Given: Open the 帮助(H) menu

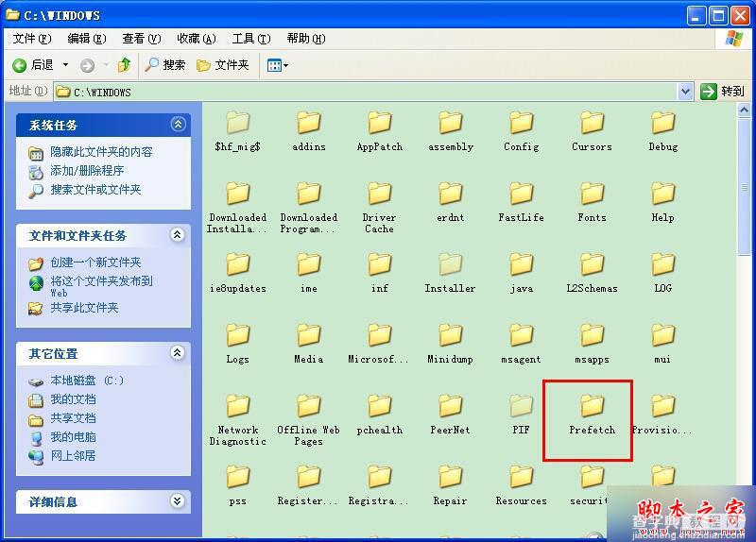Looking at the screenshot, I should tap(305, 39).
